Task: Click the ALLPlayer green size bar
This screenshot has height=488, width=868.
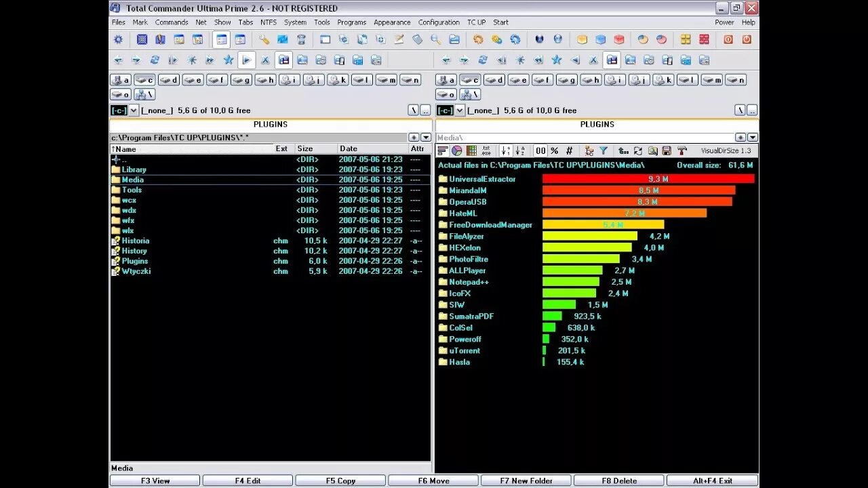Action: (572, 270)
